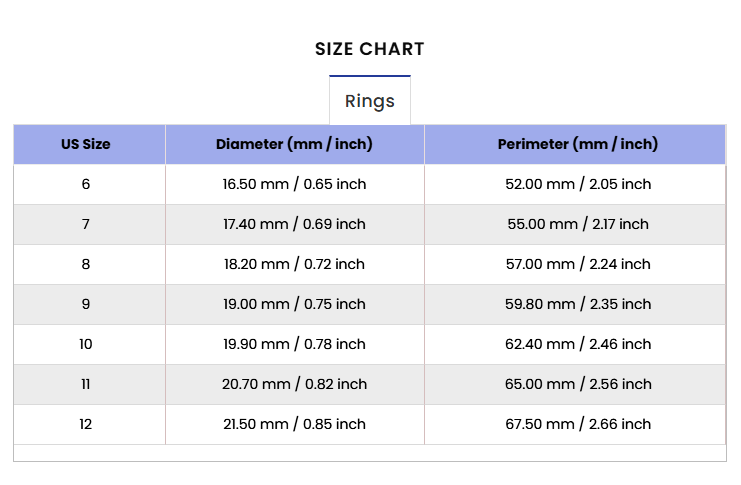
Task: Click the 19.90 mm / 0.78 inch diameter
Action: (x=294, y=344)
